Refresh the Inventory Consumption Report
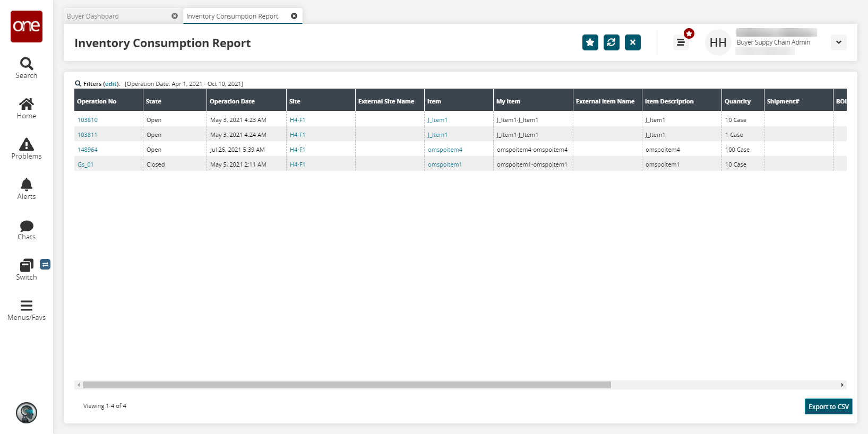Image resolution: width=868 pixels, height=434 pixels. pyautogui.click(x=611, y=42)
